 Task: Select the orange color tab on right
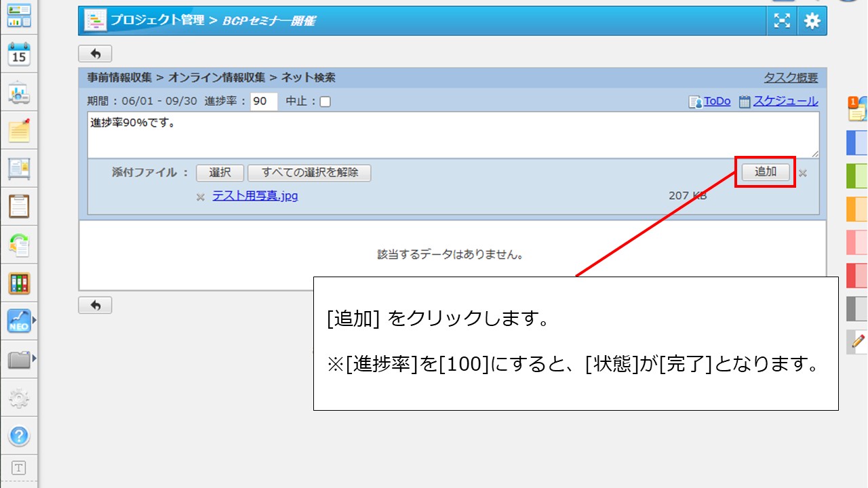(x=857, y=209)
